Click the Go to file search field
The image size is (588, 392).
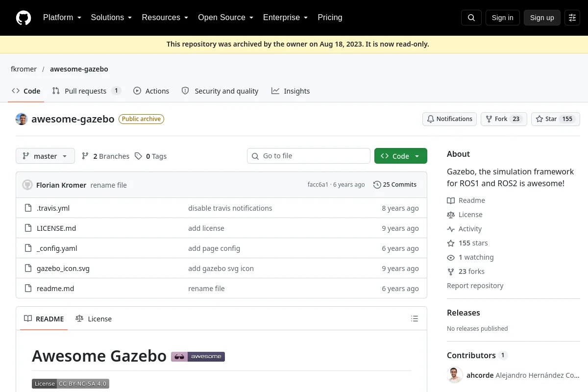pos(309,156)
